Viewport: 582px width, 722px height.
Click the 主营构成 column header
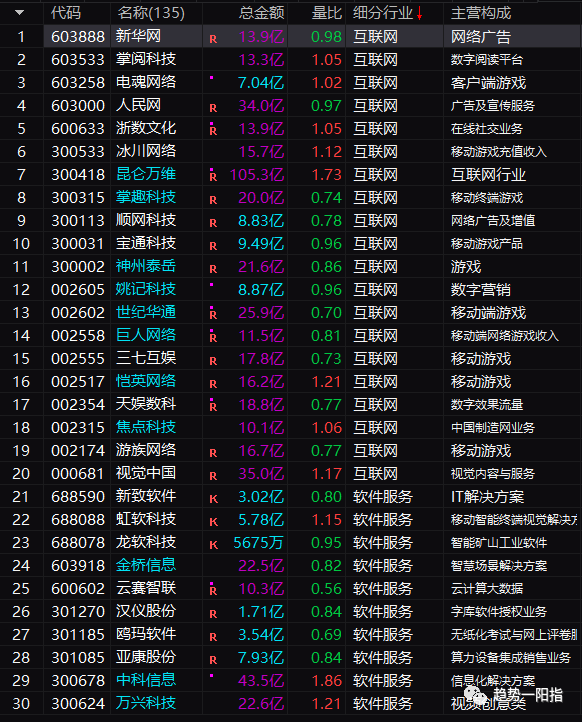coord(481,13)
